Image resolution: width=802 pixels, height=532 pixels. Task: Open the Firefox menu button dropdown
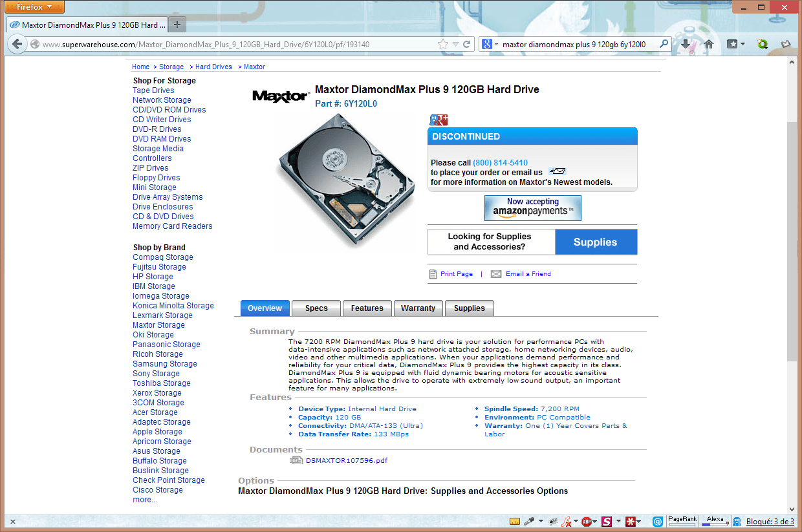coord(35,6)
